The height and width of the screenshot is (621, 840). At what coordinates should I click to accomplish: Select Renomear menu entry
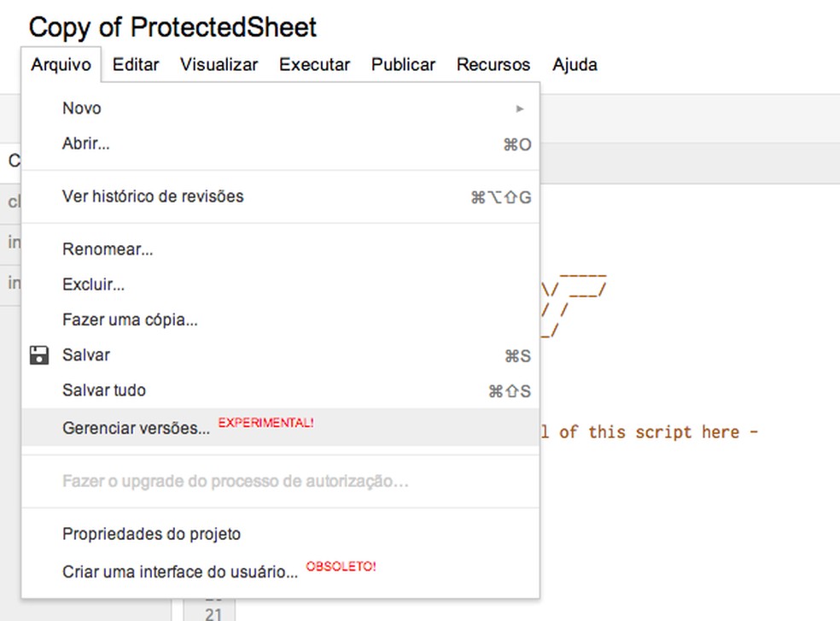tap(108, 250)
